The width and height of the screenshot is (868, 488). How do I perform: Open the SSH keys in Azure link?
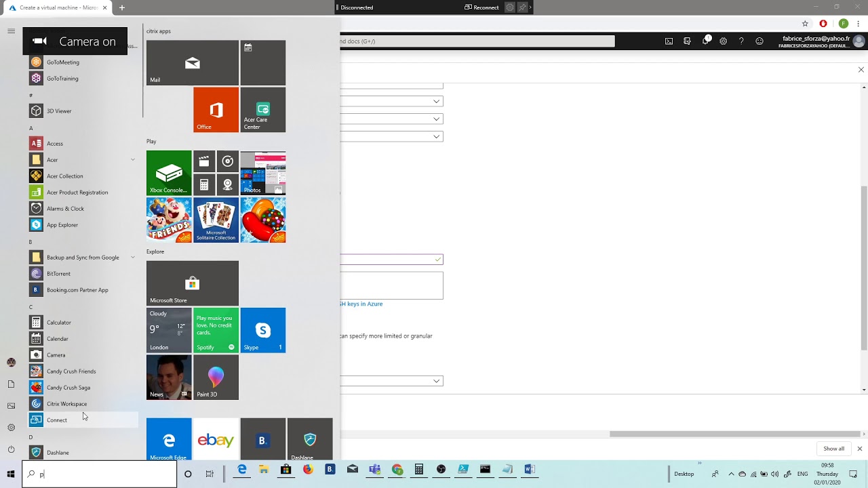pyautogui.click(x=361, y=304)
